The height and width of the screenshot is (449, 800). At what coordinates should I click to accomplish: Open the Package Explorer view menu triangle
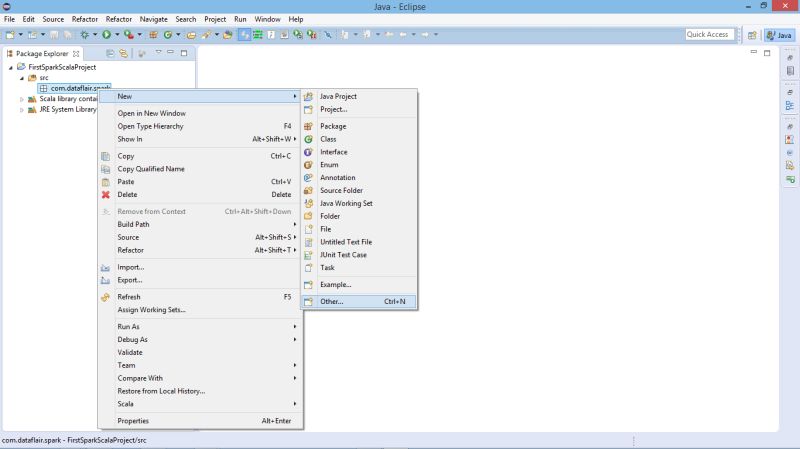pos(158,52)
